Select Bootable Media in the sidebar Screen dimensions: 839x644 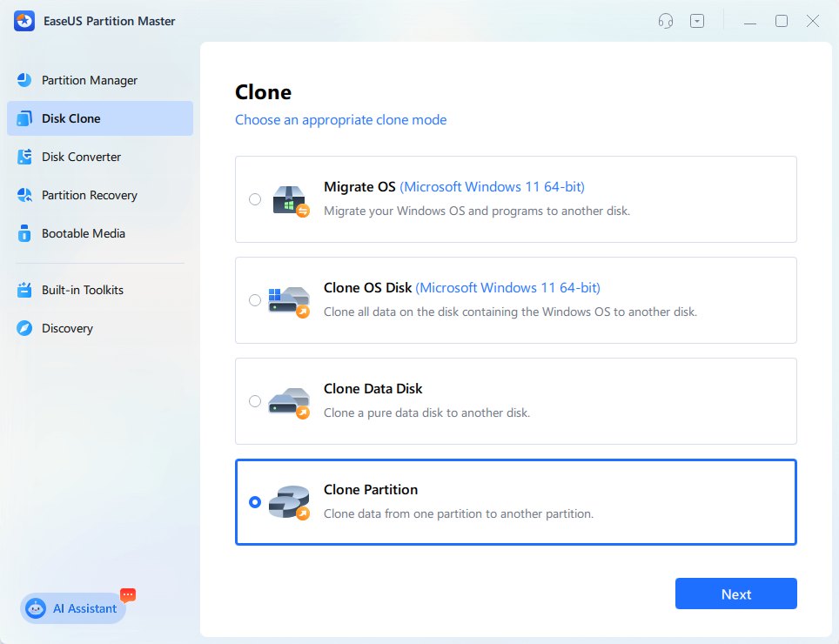coord(100,234)
